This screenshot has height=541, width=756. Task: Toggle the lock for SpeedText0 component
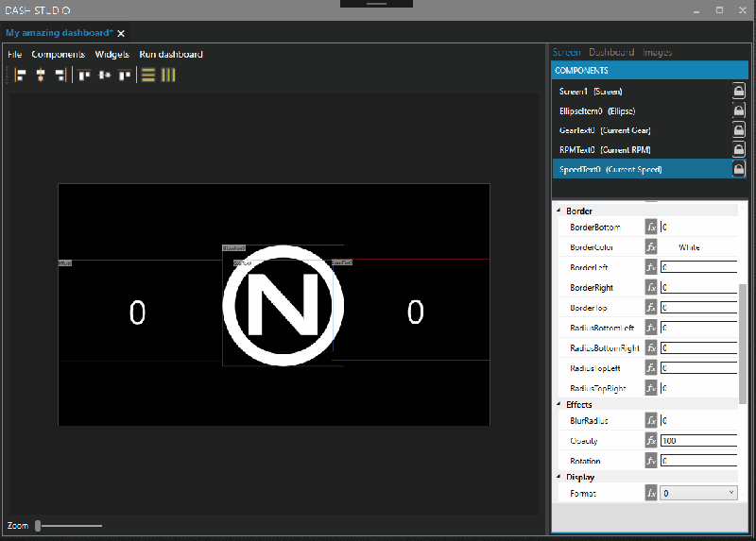pyautogui.click(x=739, y=169)
